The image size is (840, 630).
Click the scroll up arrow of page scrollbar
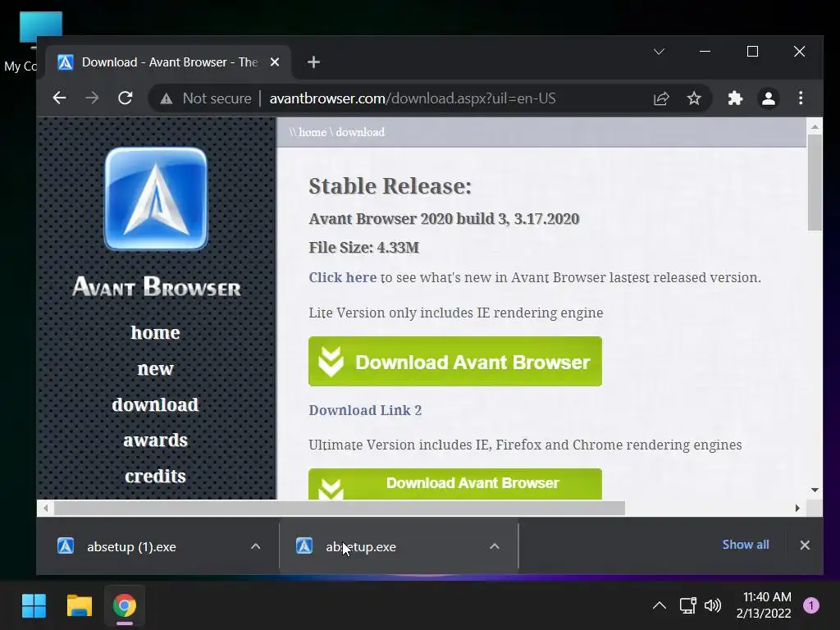pos(815,127)
